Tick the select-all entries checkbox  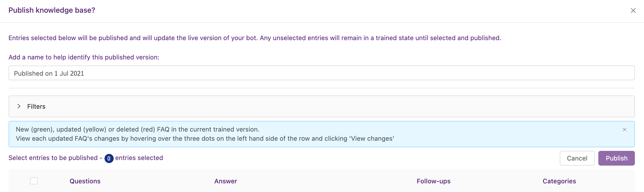(x=34, y=181)
